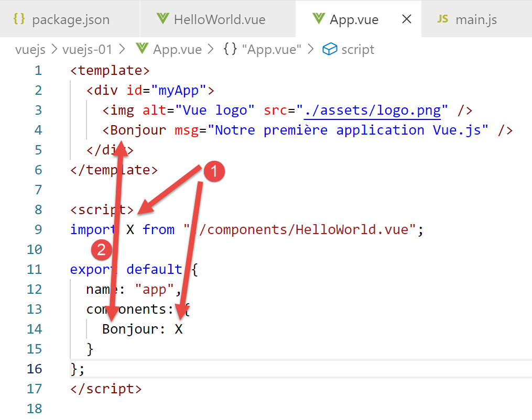Switch to the package.json tab
This screenshot has width=532, height=420.
[x=71, y=20]
